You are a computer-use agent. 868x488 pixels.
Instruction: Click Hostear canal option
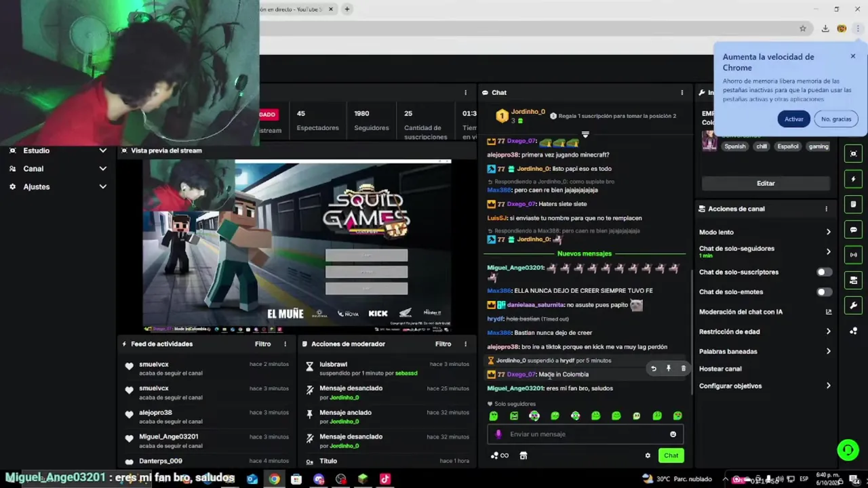click(720, 369)
